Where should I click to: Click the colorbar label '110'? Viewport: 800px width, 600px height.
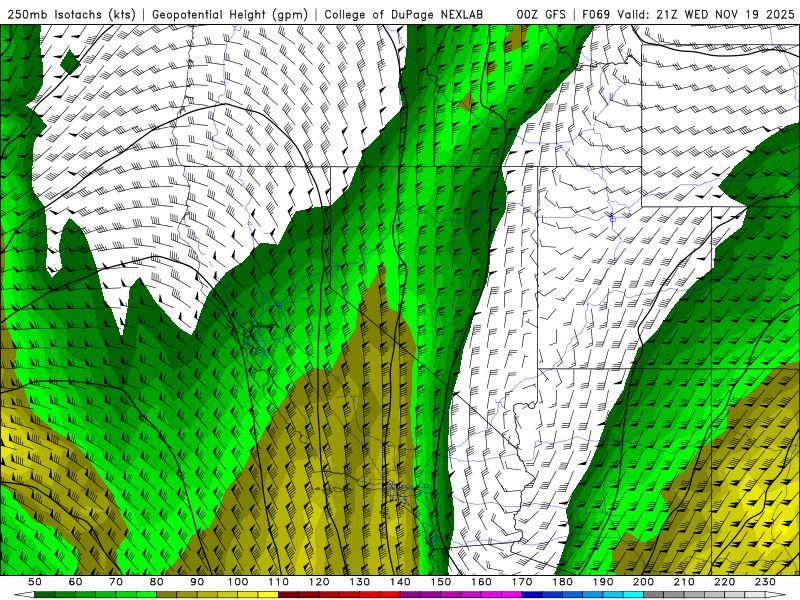(279, 582)
